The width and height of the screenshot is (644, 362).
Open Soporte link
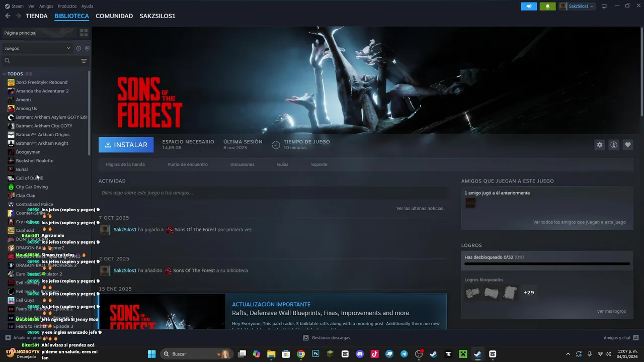pyautogui.click(x=319, y=164)
